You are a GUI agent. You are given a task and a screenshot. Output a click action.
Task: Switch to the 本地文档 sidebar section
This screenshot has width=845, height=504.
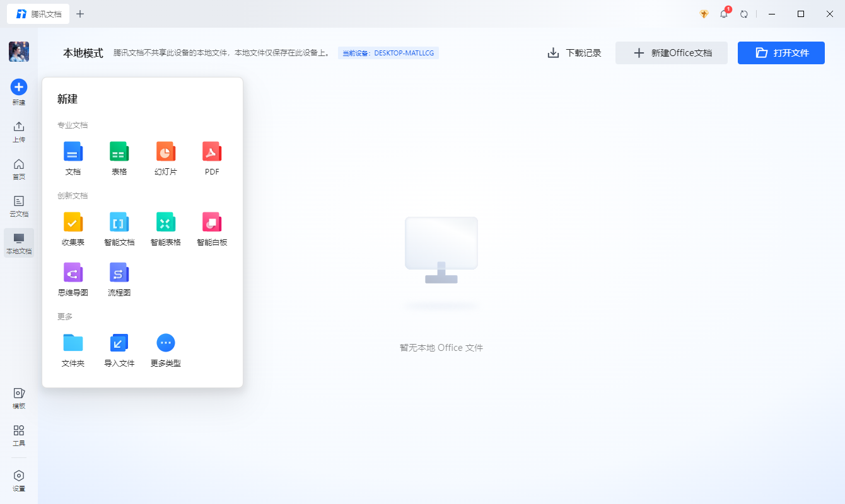[18, 243]
